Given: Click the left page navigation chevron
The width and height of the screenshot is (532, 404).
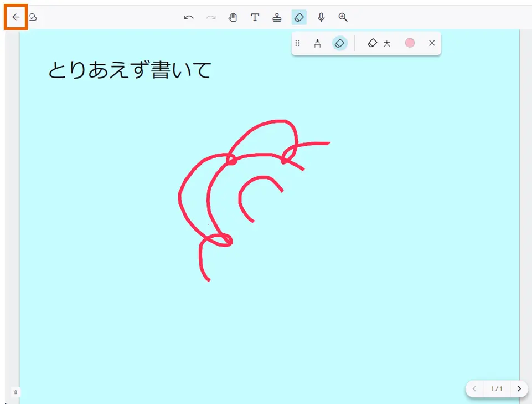Looking at the screenshot, I should pyautogui.click(x=475, y=388).
